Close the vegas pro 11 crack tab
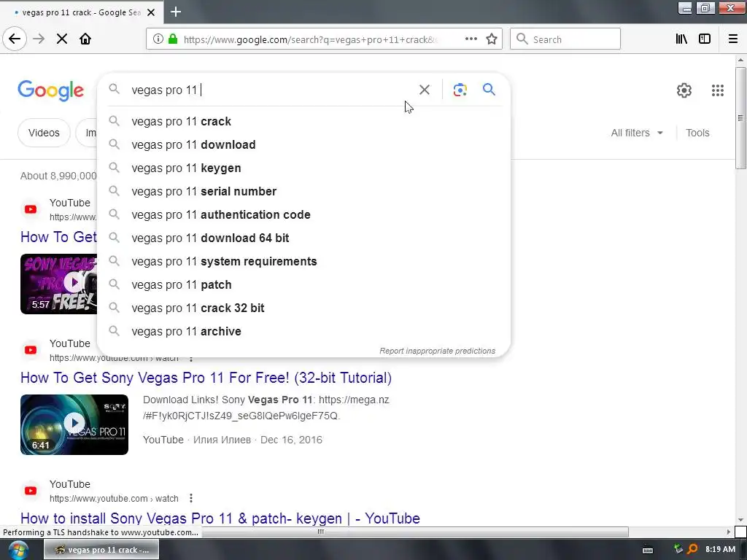Screen dimensions: 747x560 pyautogui.click(x=151, y=12)
